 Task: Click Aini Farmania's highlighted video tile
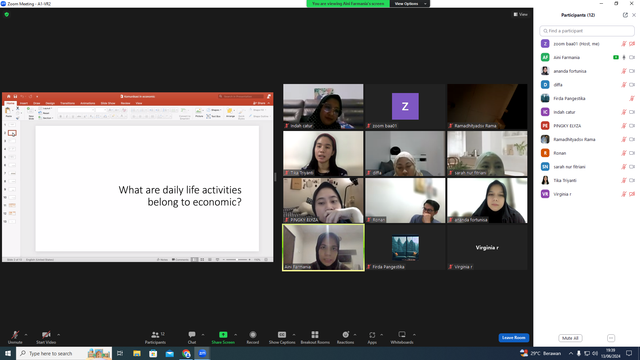pos(323,247)
